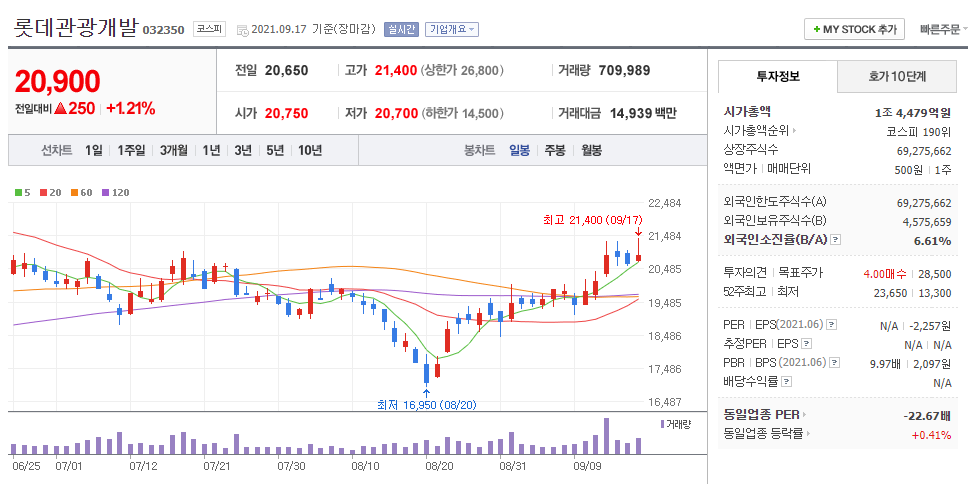Image resolution: width=974 pixels, height=484 pixels.
Task: Open the 빠른주문 dropdown
Action: click(944, 29)
